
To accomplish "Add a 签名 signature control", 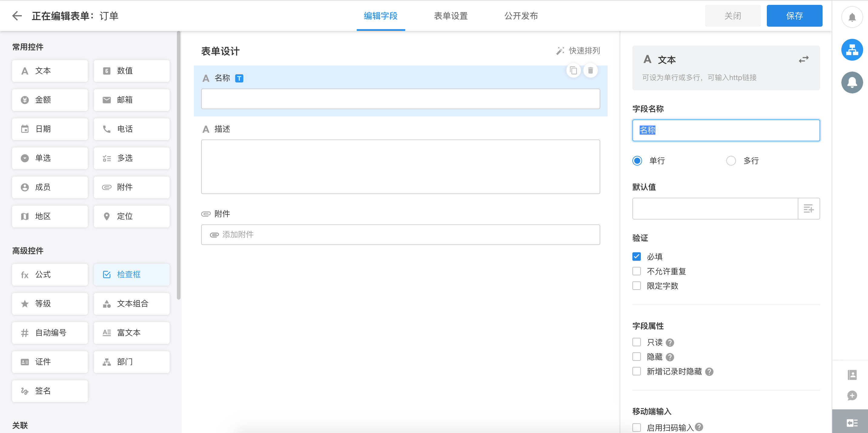I will point(50,391).
